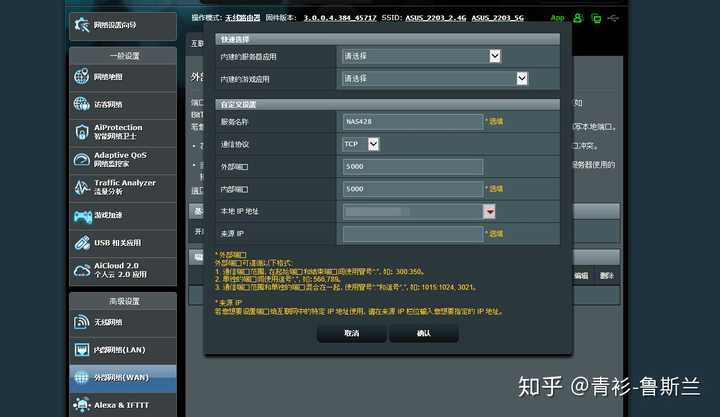720x417 pixels.
Task: Click the local IP address field
Action: [x=412, y=211]
